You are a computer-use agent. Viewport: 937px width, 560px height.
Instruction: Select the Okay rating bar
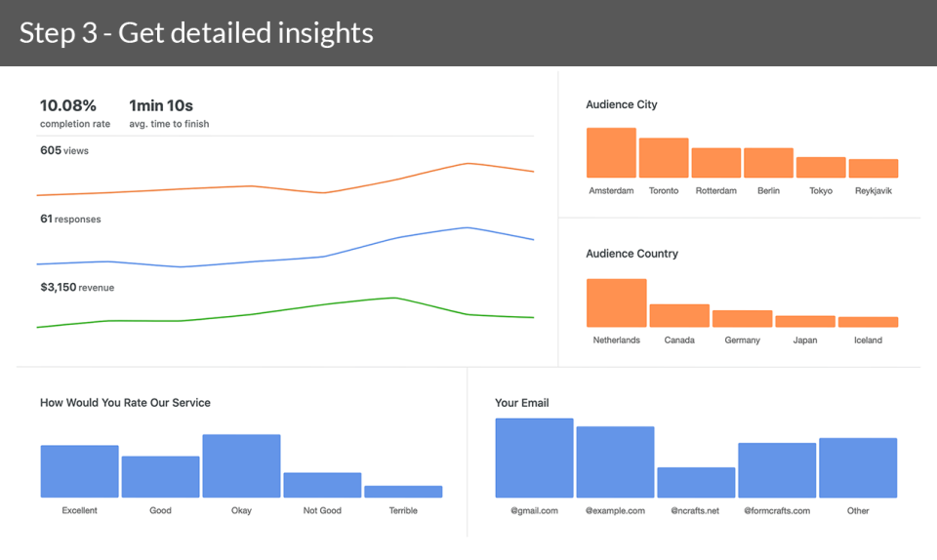tap(241, 465)
